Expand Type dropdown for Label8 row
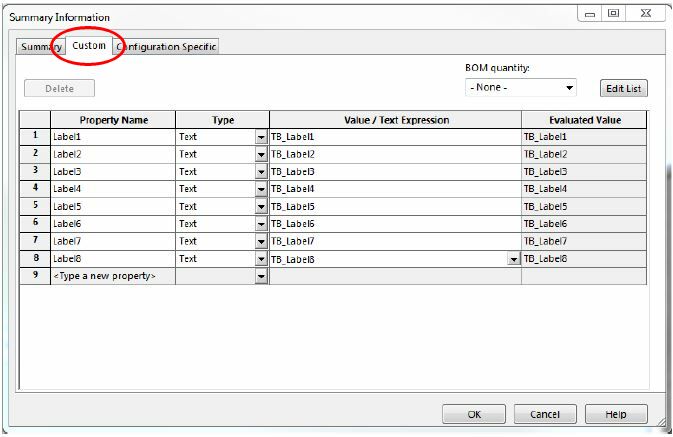Screen dimensions: 673x437 tap(261, 259)
